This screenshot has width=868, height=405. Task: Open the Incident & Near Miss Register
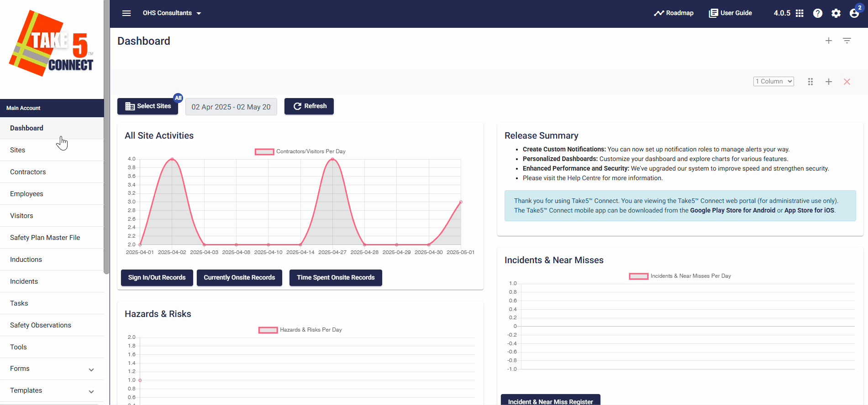tap(551, 400)
